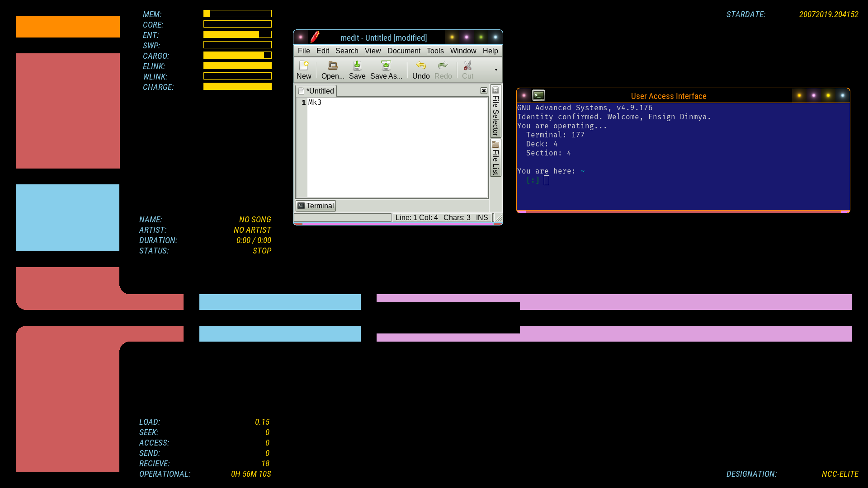The width and height of the screenshot is (868, 488).
Task: Click purple dot button in medit titlebar
Action: (x=467, y=37)
